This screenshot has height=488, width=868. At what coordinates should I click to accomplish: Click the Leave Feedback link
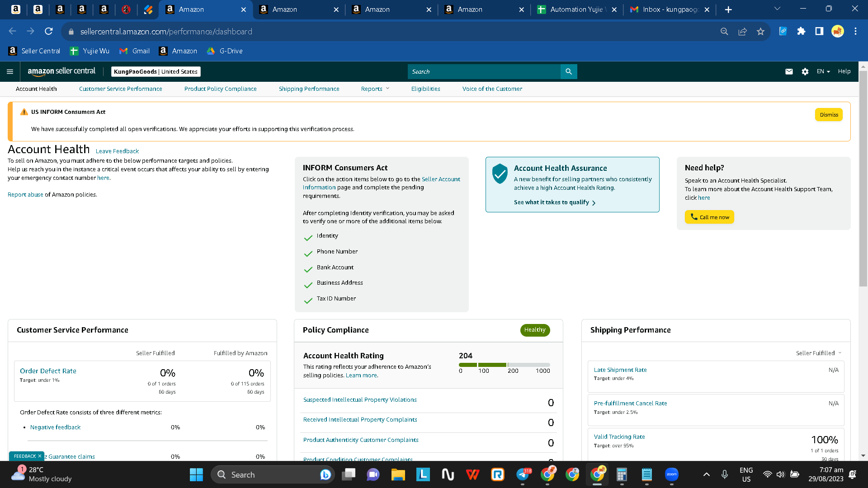click(x=117, y=151)
